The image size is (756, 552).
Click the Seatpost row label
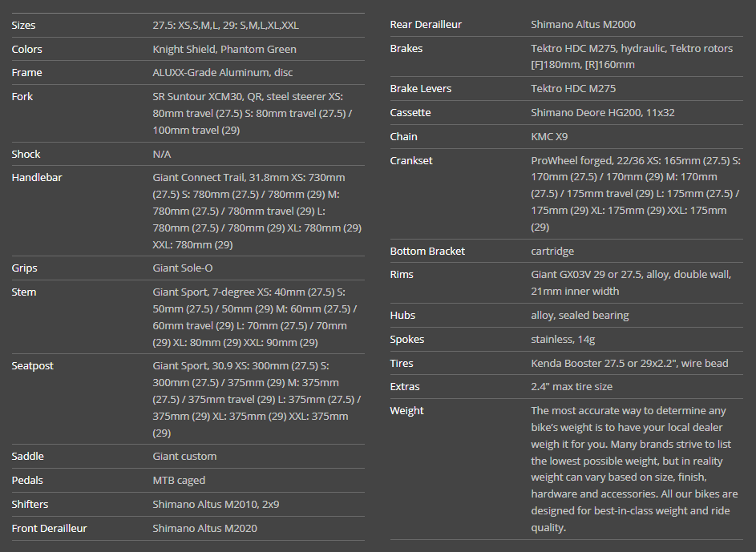pyautogui.click(x=32, y=366)
